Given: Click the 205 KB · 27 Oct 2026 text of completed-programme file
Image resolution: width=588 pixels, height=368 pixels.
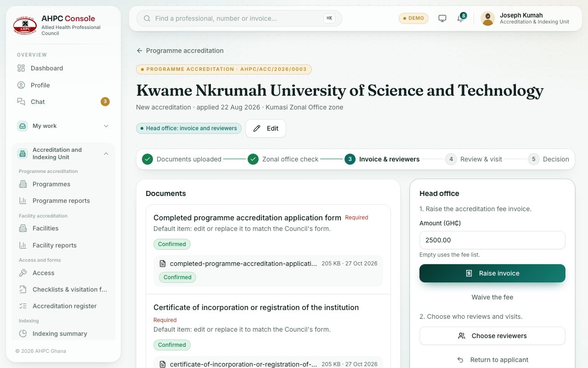Looking at the screenshot, I should point(350,264).
